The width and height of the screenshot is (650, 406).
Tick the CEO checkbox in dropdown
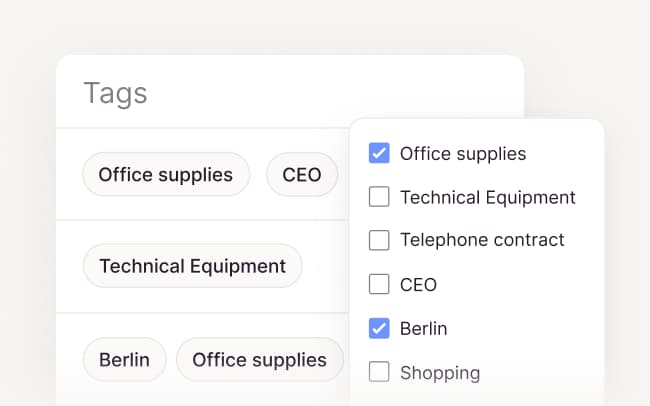(379, 284)
